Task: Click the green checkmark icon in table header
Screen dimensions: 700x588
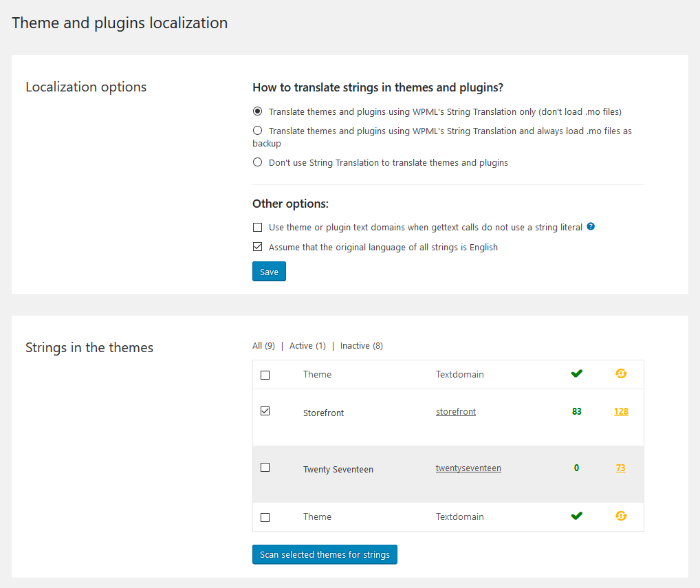Action: click(576, 373)
